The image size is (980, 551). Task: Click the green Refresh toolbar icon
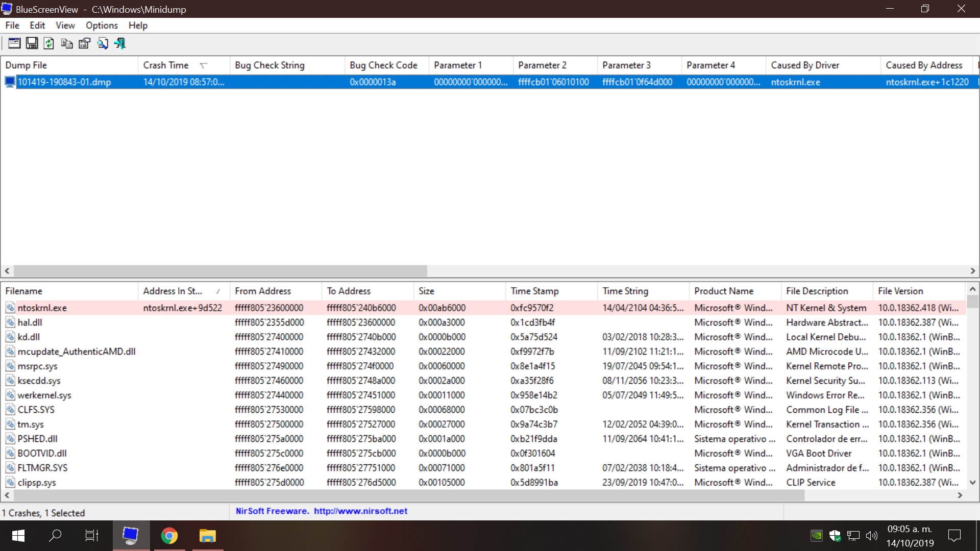click(49, 43)
